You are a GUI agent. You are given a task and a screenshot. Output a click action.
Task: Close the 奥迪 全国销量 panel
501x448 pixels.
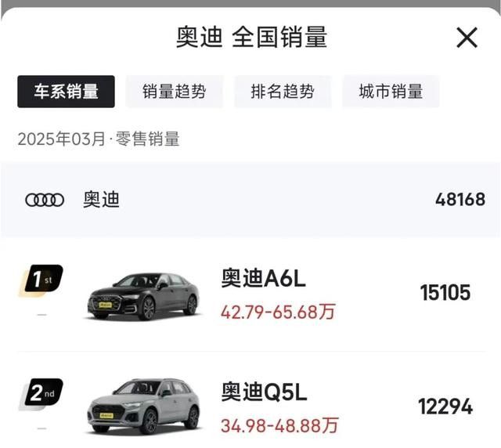point(467,38)
